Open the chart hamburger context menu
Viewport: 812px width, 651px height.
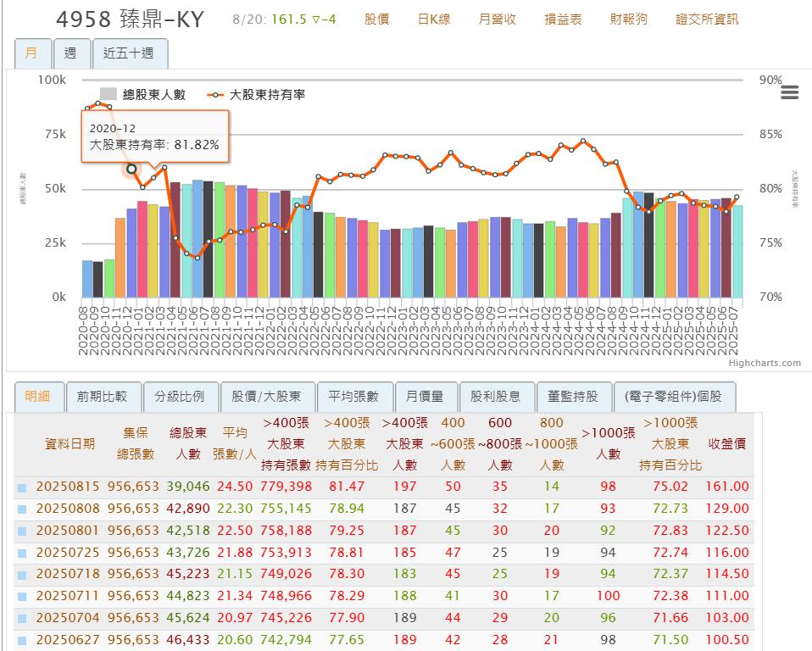788,92
